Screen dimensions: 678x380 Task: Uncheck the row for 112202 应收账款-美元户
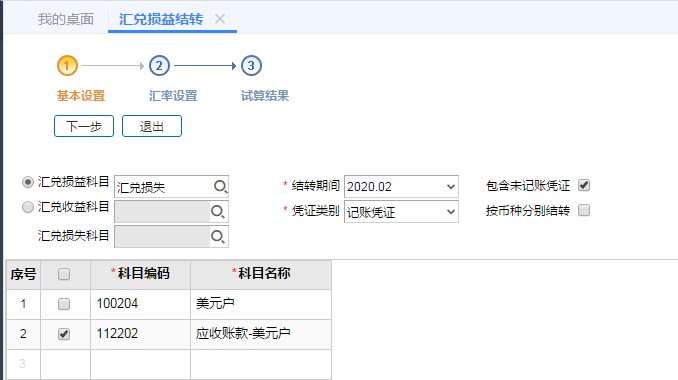point(64,334)
